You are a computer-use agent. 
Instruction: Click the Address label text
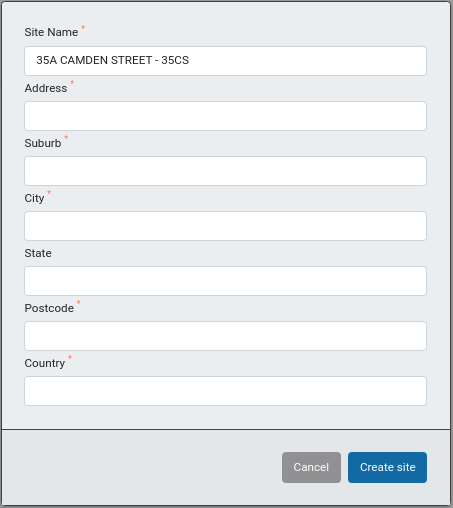[x=46, y=88]
